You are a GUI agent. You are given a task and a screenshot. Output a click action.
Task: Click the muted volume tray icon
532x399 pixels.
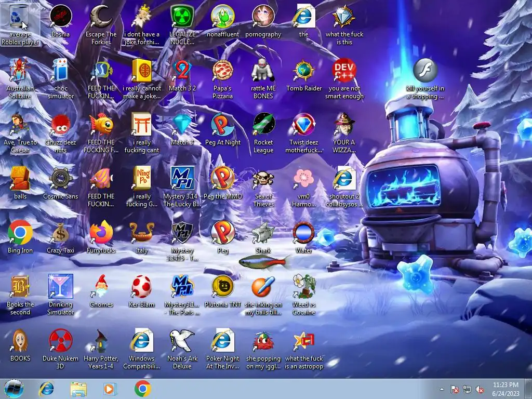click(480, 389)
